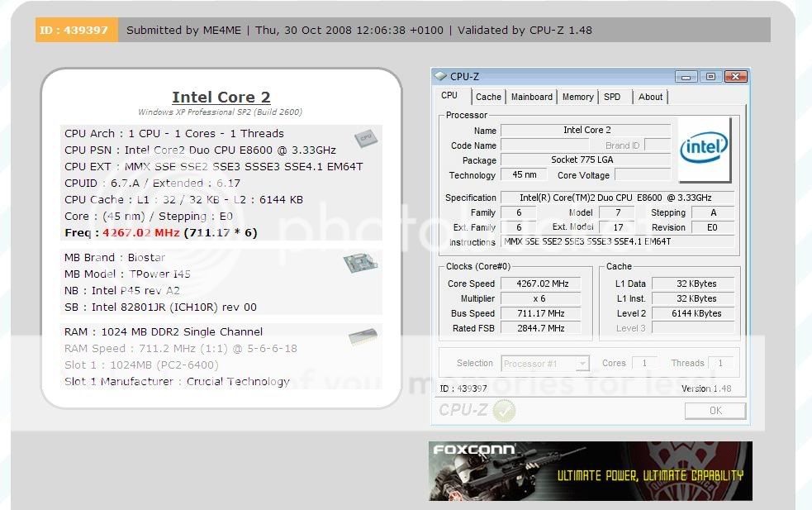
Task: Click the Intel logo in CPU-Z window
Action: 704,149
